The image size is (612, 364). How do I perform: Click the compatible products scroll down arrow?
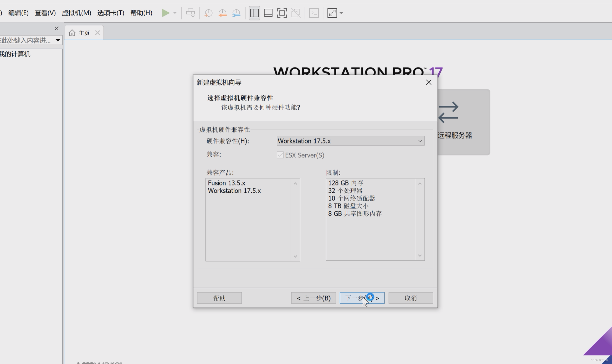[295, 256]
